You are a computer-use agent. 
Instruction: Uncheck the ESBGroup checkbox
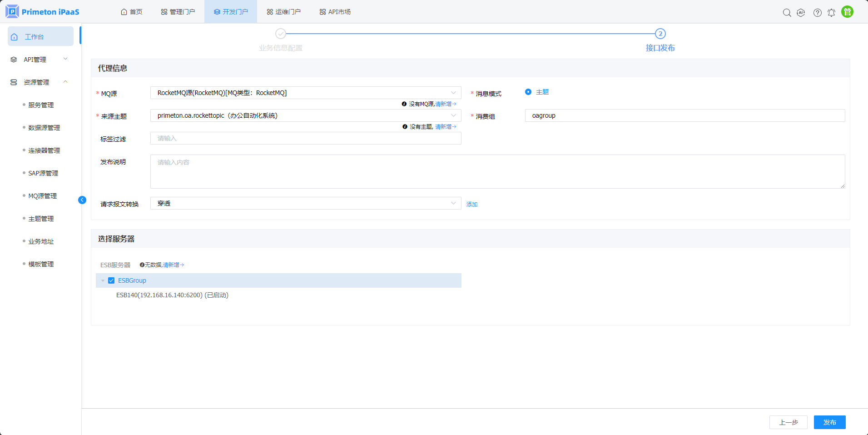[111, 280]
